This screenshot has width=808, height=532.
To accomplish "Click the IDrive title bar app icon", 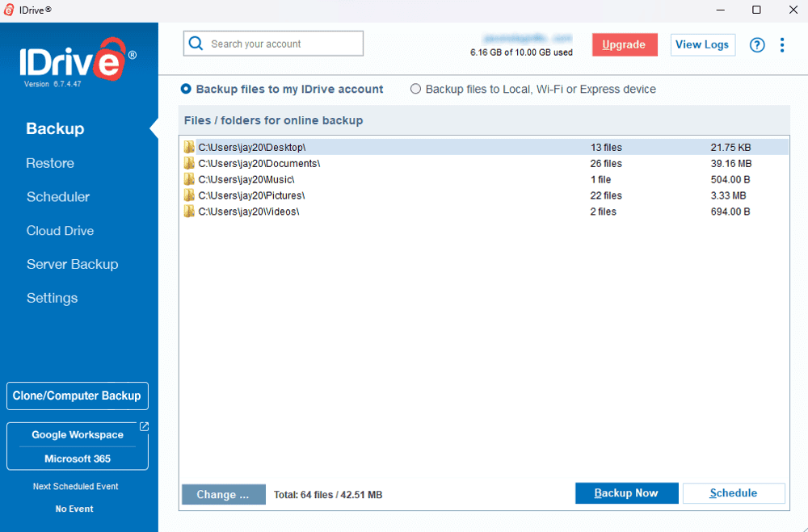I will 9,10.
